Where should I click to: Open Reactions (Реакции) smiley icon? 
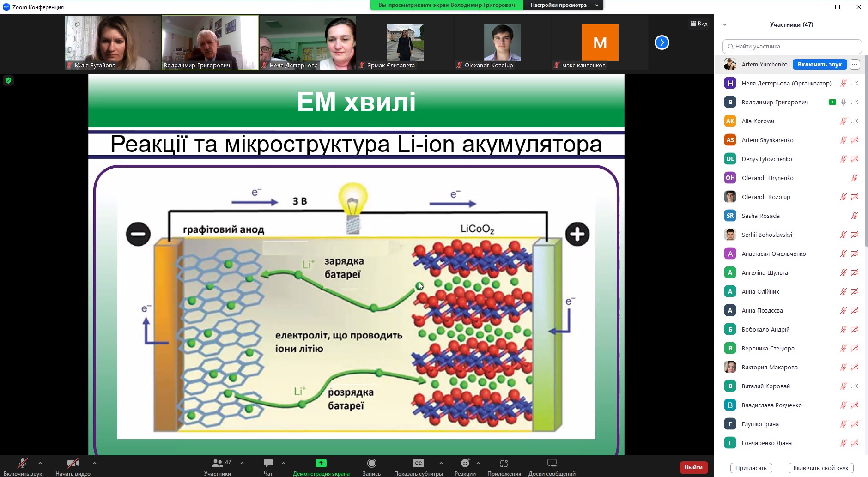pos(465,463)
